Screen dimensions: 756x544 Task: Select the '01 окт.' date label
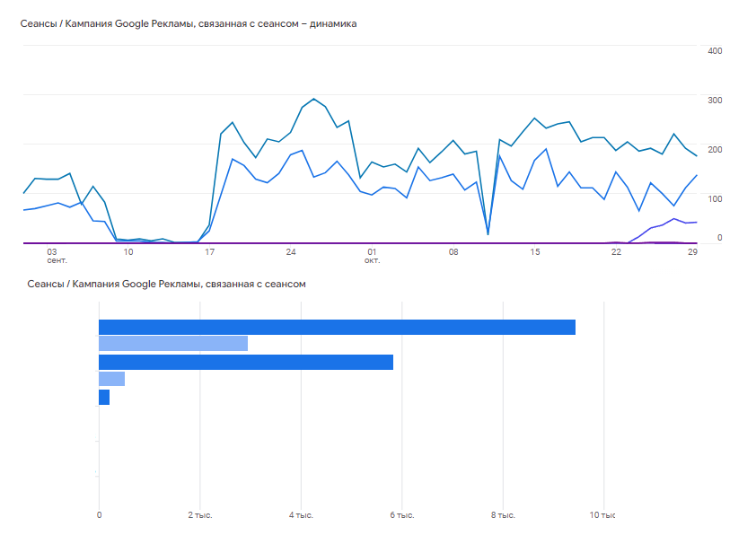coord(372,256)
